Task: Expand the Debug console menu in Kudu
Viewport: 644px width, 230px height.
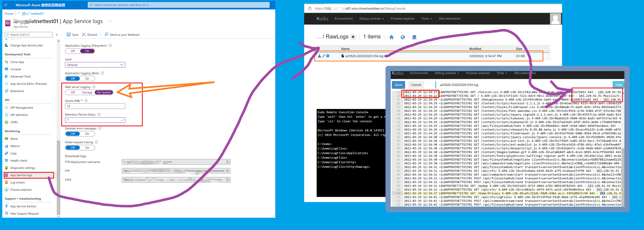Action: 371,19
